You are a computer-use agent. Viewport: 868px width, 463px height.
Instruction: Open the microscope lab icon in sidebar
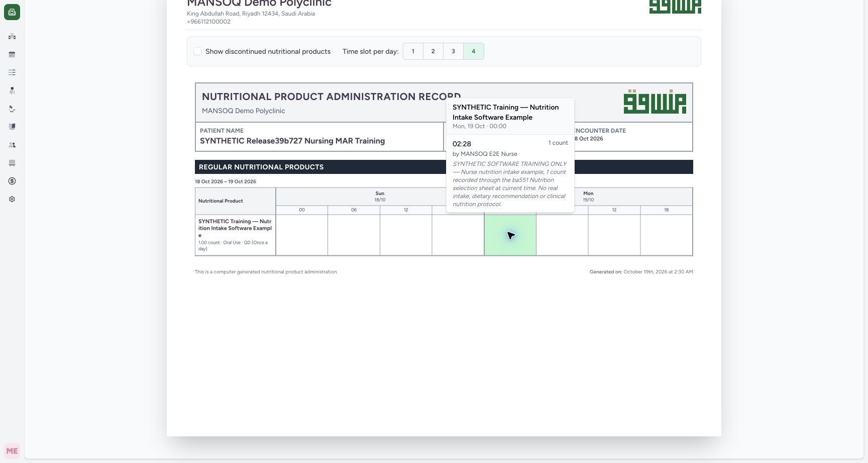pos(12,109)
